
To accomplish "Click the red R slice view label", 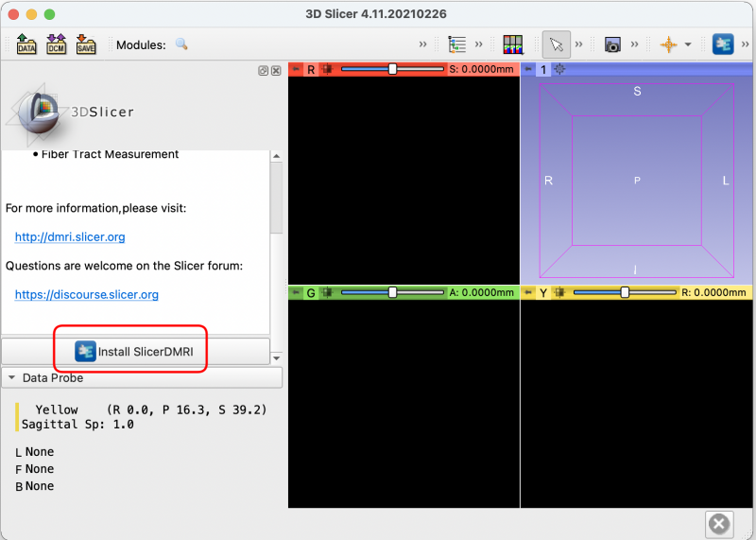I will [311, 69].
